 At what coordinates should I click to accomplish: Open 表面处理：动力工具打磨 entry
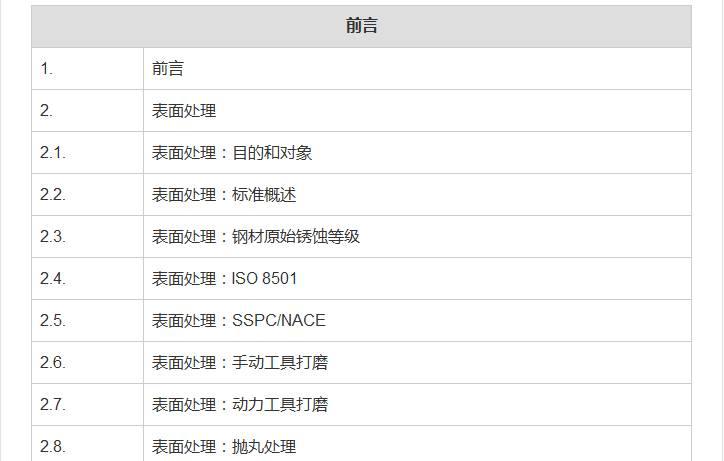click(240, 405)
